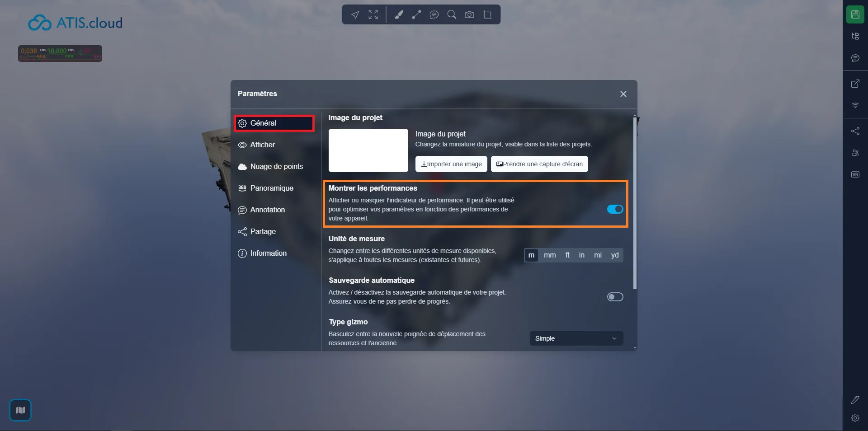
Task: Click the magnifier search icon in toolbar
Action: [x=451, y=15]
